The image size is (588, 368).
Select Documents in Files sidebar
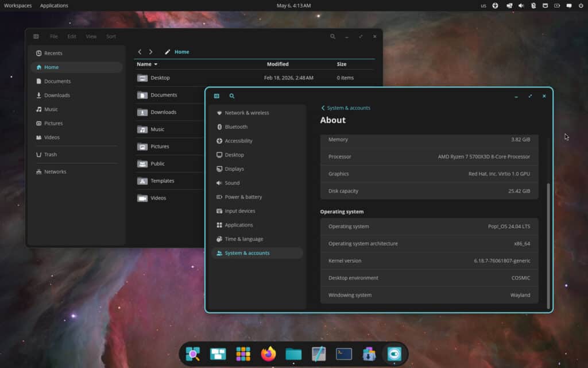76,81
